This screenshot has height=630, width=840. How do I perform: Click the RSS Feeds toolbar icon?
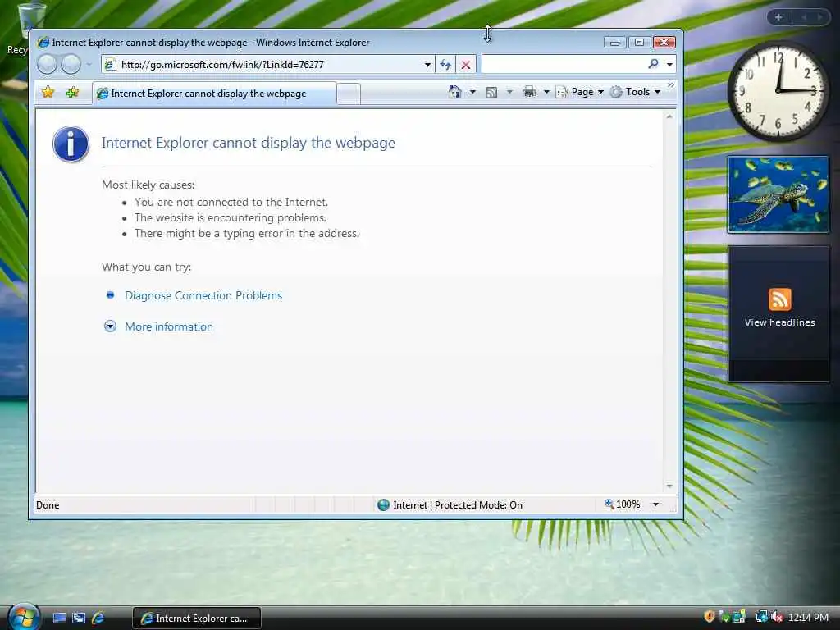point(491,92)
